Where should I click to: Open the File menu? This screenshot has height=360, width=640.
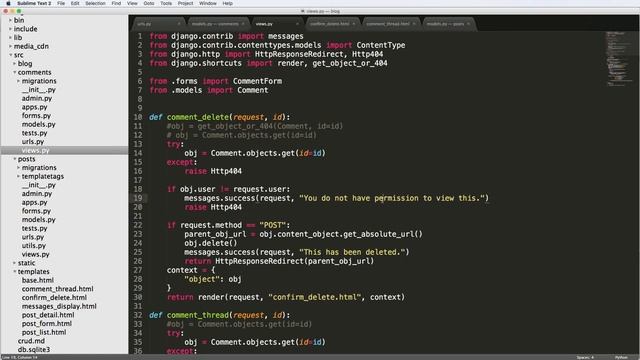pos(61,3)
